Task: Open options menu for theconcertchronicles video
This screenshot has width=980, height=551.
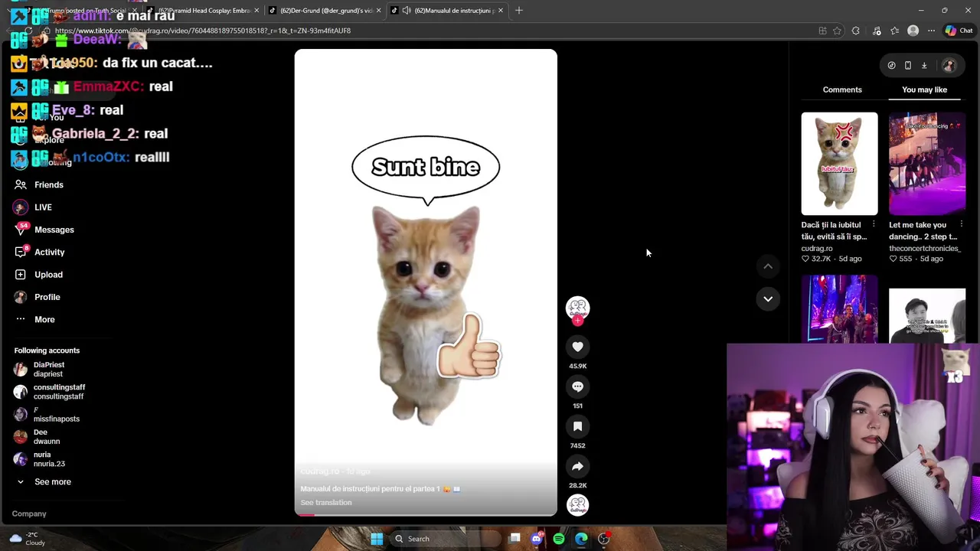Action: tap(961, 225)
